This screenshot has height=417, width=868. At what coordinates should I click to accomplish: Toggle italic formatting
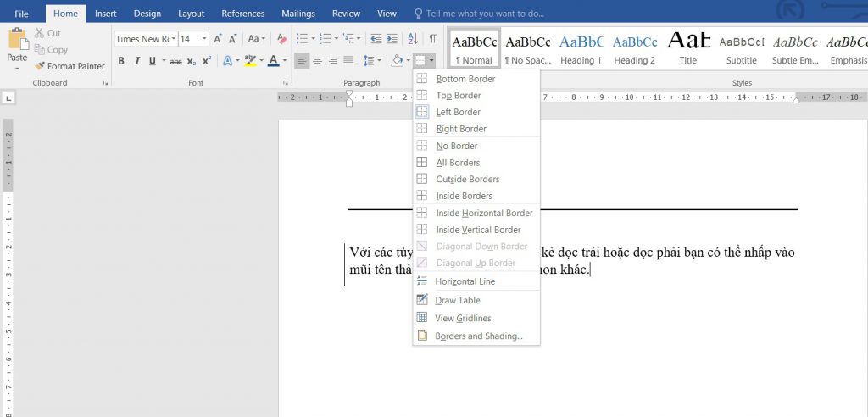(136, 61)
